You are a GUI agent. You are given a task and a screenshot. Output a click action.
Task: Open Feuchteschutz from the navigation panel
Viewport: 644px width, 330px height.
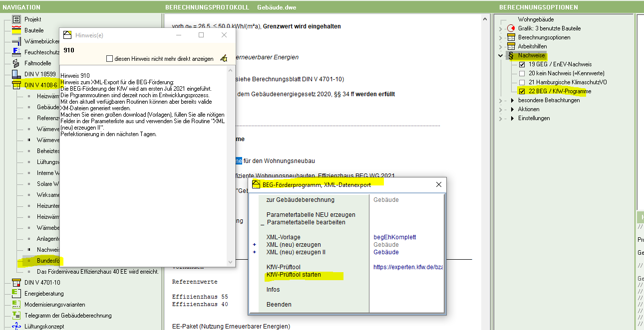point(16,52)
